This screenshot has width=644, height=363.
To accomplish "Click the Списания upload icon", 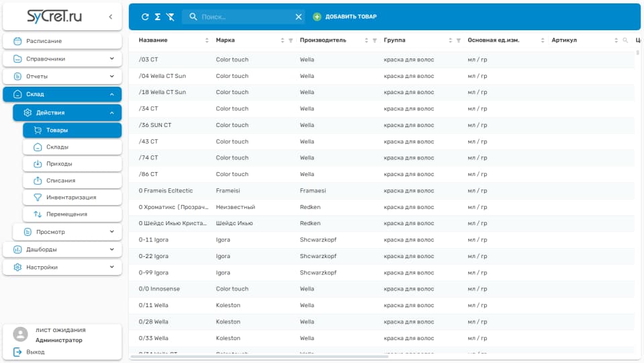I will tap(38, 180).
